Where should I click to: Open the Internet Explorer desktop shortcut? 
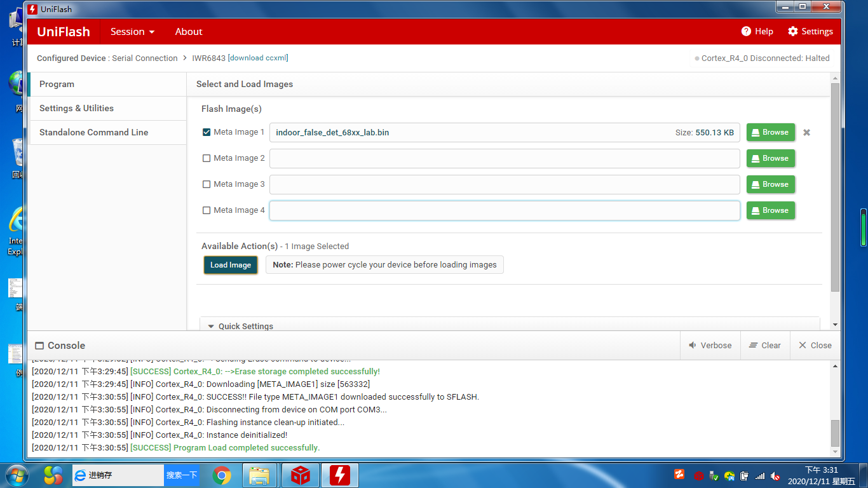tap(16, 231)
